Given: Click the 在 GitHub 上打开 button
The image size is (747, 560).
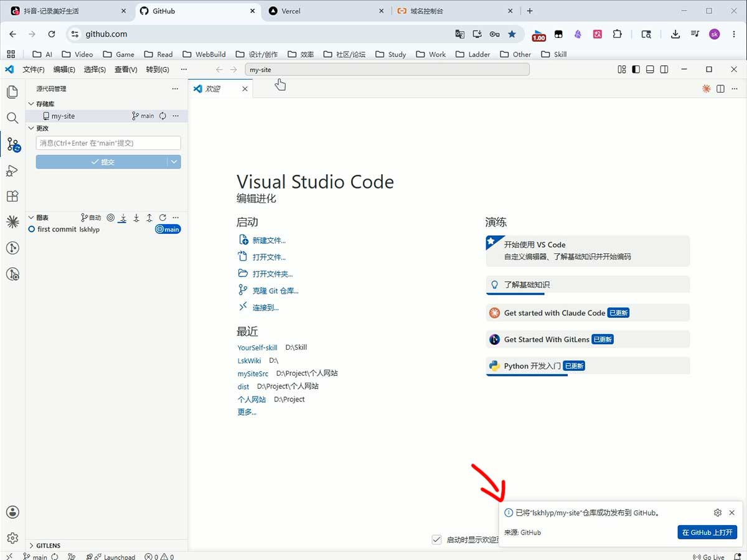Looking at the screenshot, I should pyautogui.click(x=707, y=532).
